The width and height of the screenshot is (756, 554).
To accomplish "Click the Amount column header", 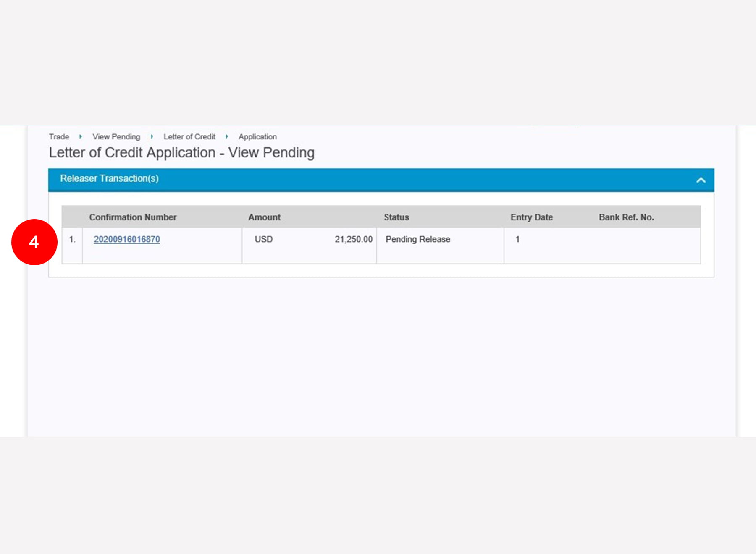I will (264, 217).
